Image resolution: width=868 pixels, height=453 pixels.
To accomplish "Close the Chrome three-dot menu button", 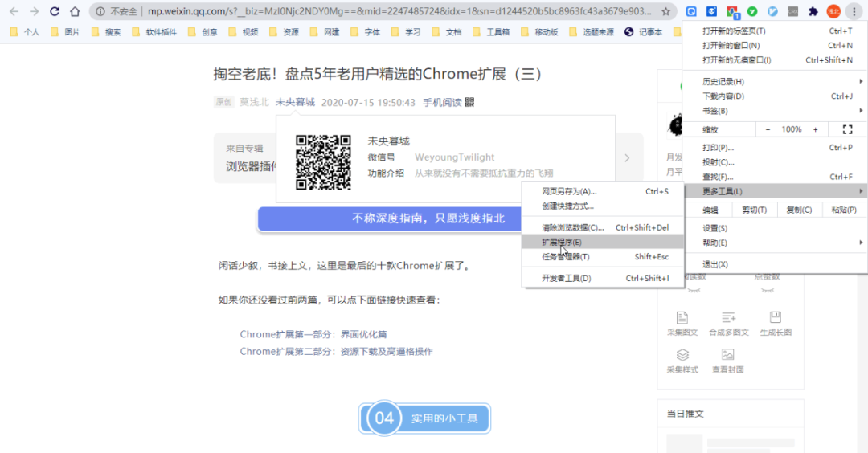I will (854, 11).
